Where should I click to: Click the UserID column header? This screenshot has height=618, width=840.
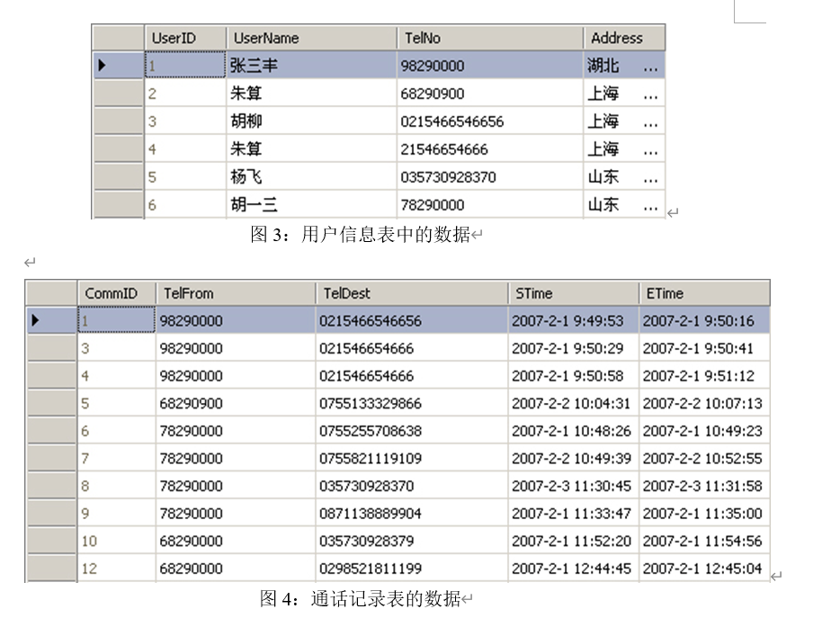coord(185,38)
